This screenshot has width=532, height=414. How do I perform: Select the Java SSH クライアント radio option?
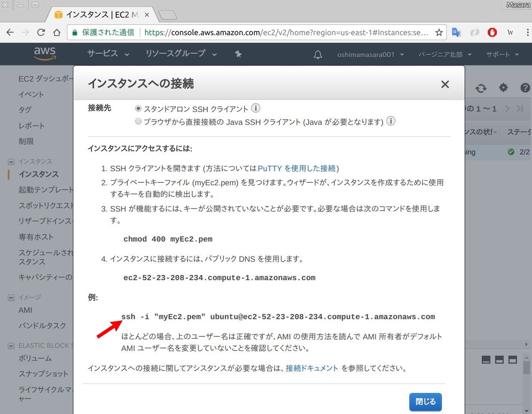tap(138, 121)
